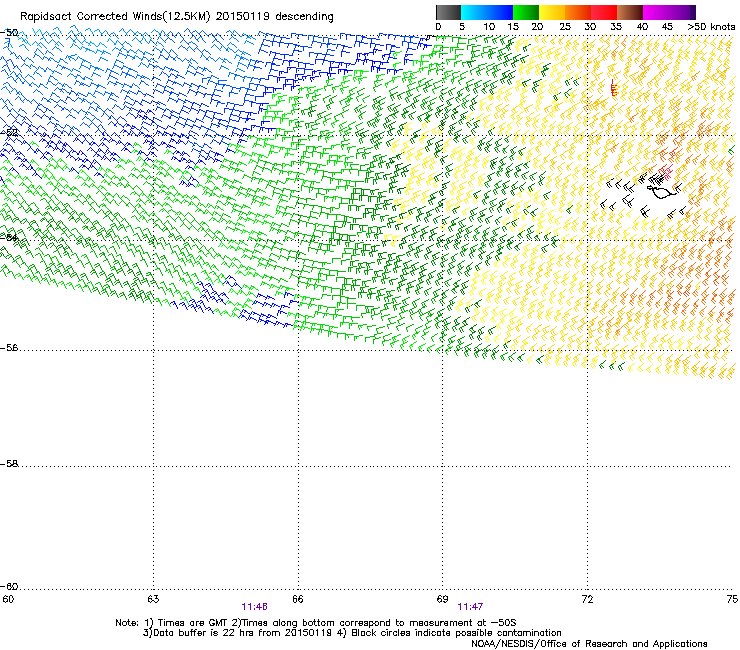Click the legend scale value '25'

click(x=565, y=27)
